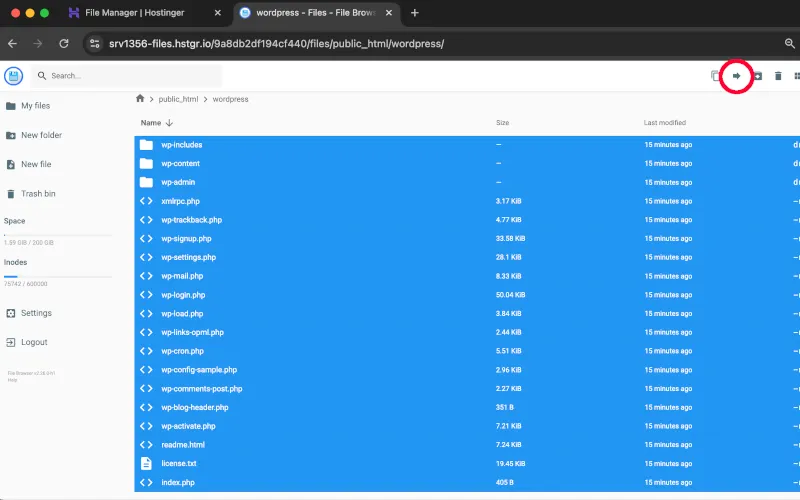Image resolution: width=800 pixels, height=500 pixels.
Task: Open My files in the sidebar
Action: click(28, 106)
